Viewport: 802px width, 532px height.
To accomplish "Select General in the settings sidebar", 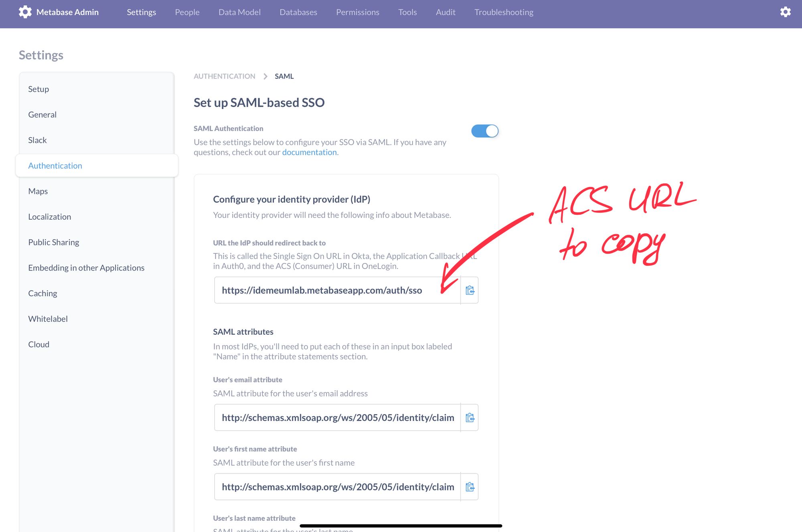I will click(x=97, y=115).
